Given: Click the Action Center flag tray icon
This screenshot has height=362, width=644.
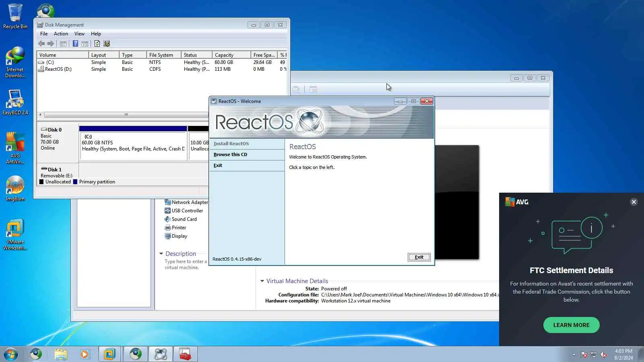Looking at the screenshot, I should [584, 354].
